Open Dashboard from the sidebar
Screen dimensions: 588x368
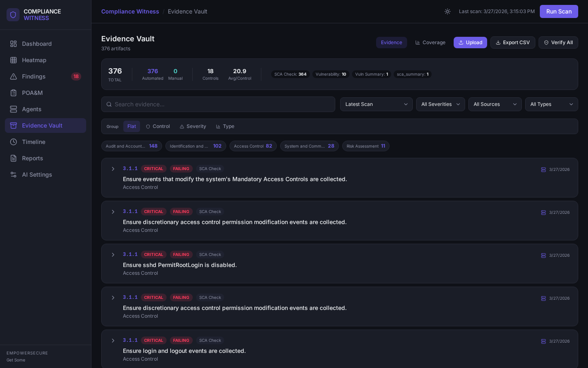pyautogui.click(x=37, y=44)
